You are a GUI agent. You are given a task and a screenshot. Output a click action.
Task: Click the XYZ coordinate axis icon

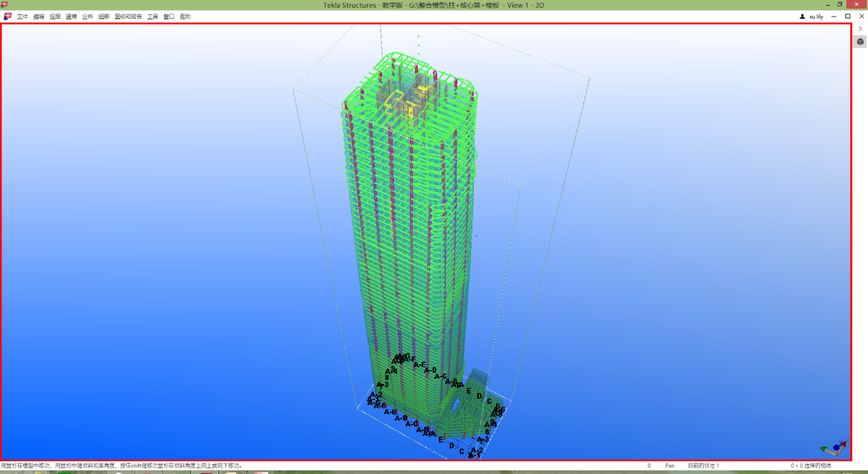[834, 448]
